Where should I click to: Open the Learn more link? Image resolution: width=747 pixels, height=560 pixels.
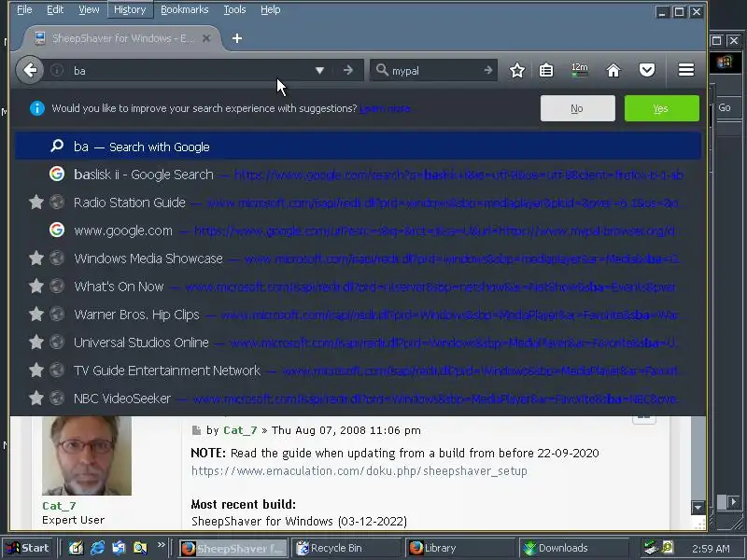(385, 108)
